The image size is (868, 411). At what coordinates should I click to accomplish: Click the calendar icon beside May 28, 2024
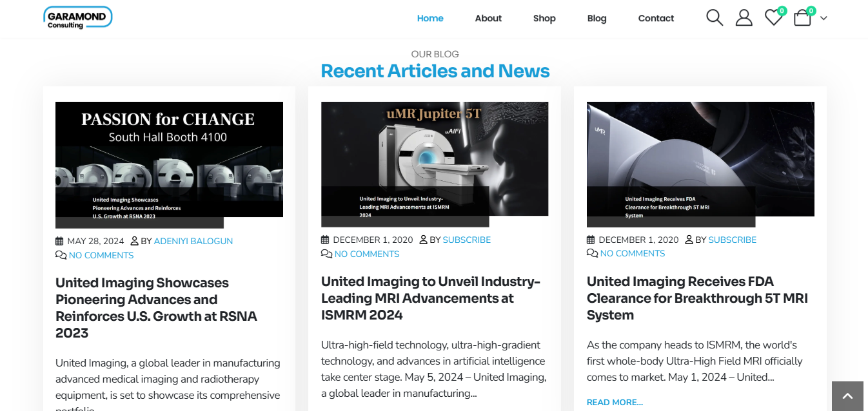59,242
